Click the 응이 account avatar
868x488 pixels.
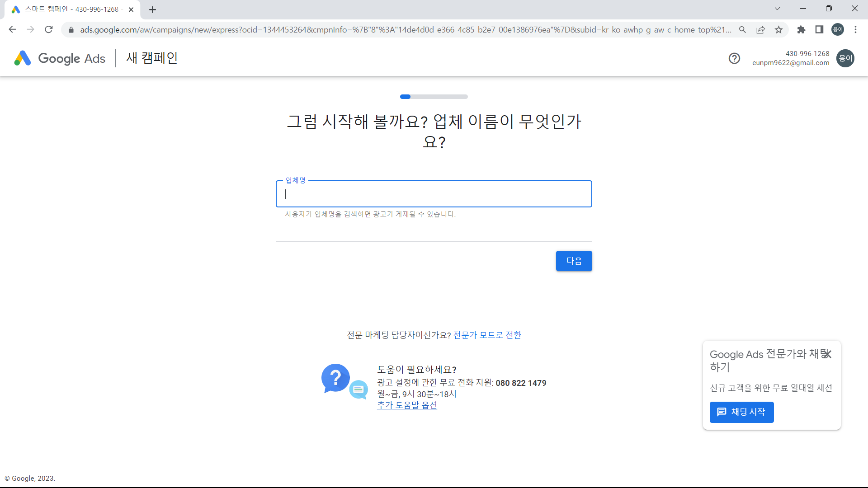tap(846, 58)
